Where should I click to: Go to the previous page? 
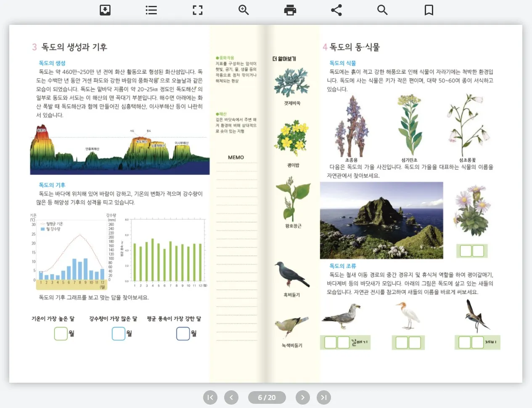point(231,397)
